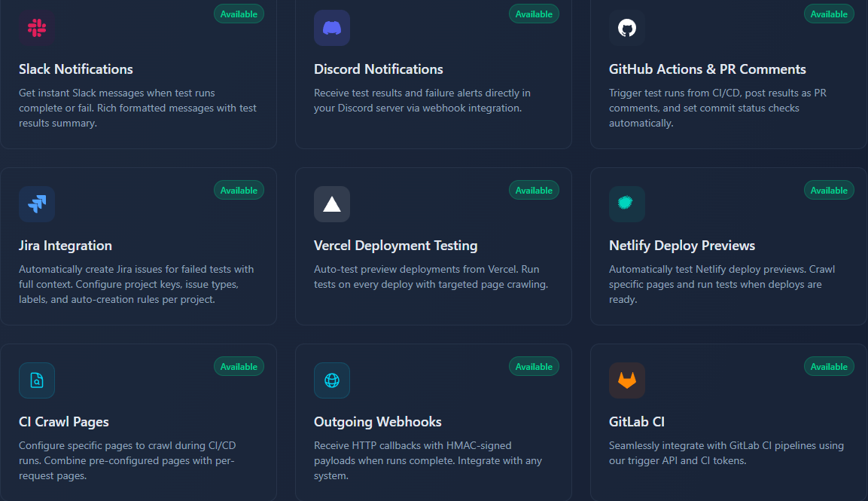
Task: Click the Slack logo icon
Action: pyautogui.click(x=37, y=28)
